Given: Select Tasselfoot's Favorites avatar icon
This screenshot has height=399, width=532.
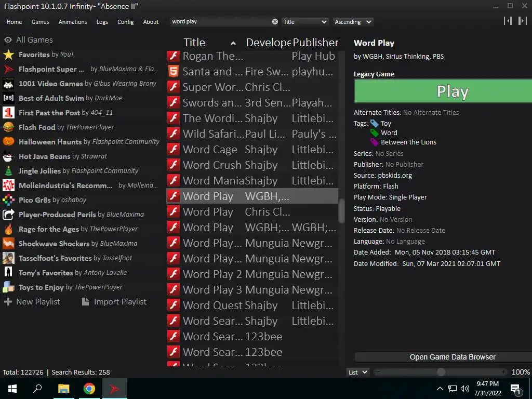Looking at the screenshot, I should (x=8, y=258).
